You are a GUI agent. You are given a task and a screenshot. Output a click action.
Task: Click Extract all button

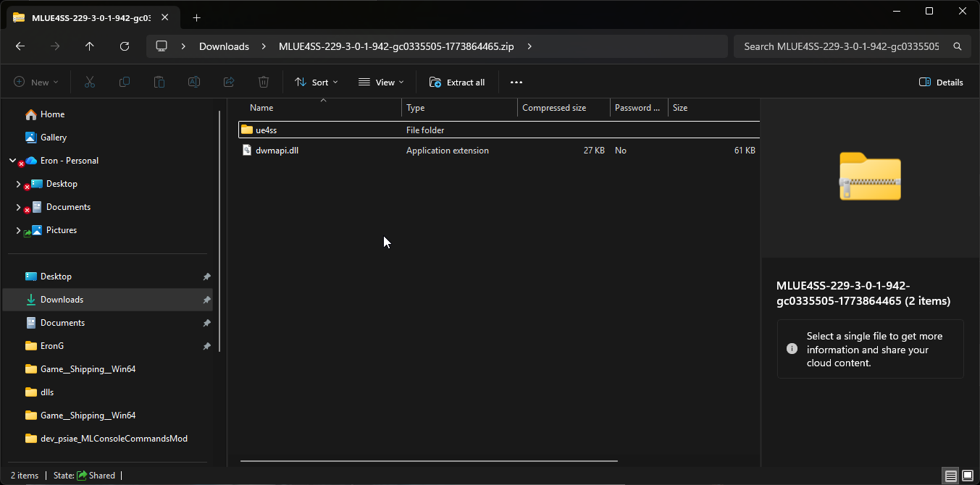(457, 83)
